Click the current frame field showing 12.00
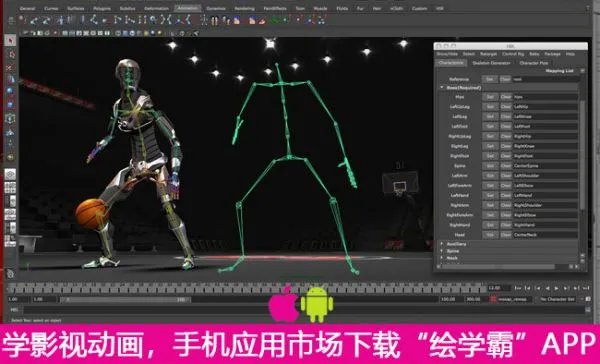This screenshot has width=600, height=364. click(x=499, y=287)
